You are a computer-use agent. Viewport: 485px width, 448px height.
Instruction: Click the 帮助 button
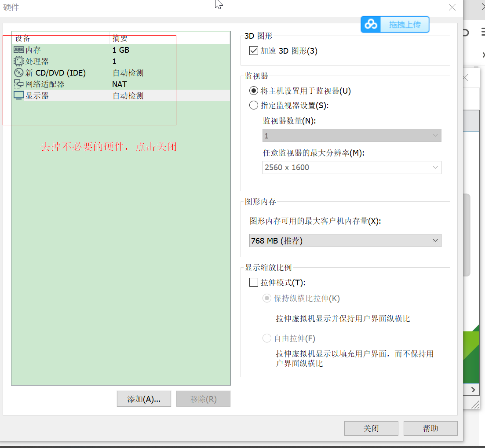pyautogui.click(x=430, y=428)
